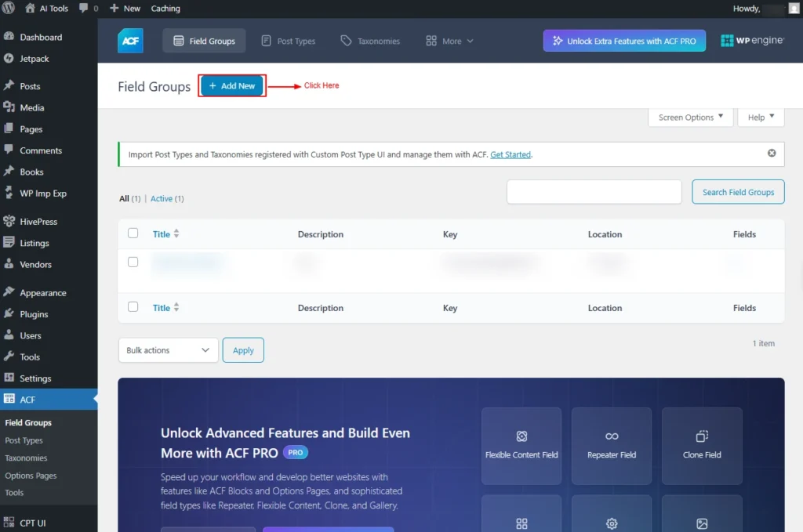803x532 pixels.
Task: Click the ACF logo icon
Action: pyautogui.click(x=130, y=41)
